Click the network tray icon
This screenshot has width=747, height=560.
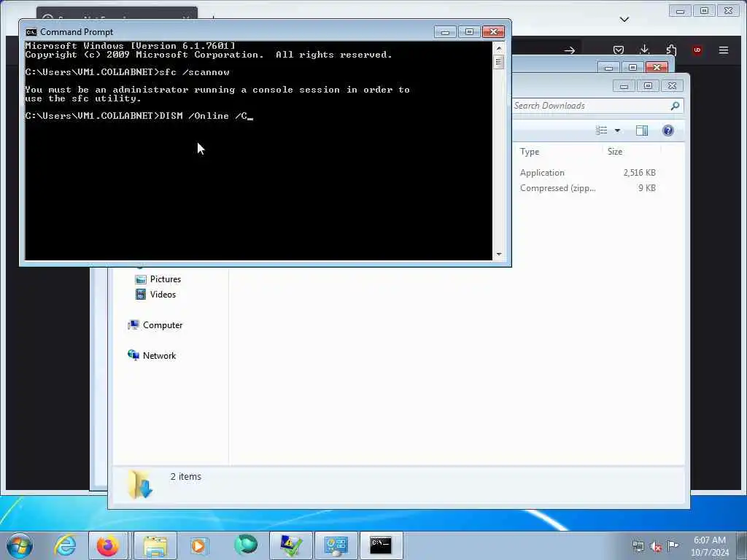tap(638, 546)
